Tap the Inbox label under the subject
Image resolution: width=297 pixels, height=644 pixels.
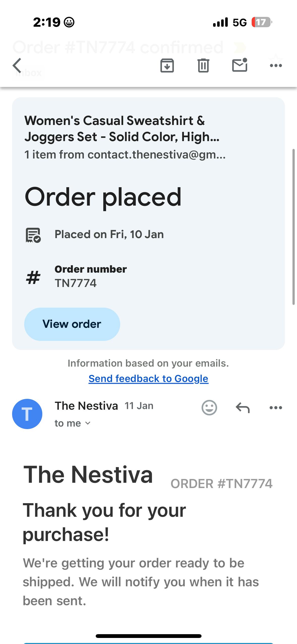(x=28, y=73)
